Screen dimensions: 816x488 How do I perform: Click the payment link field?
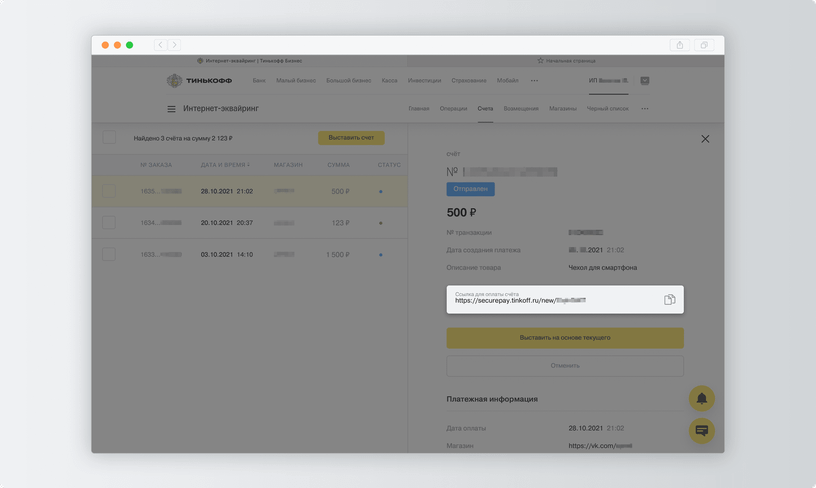coord(550,299)
